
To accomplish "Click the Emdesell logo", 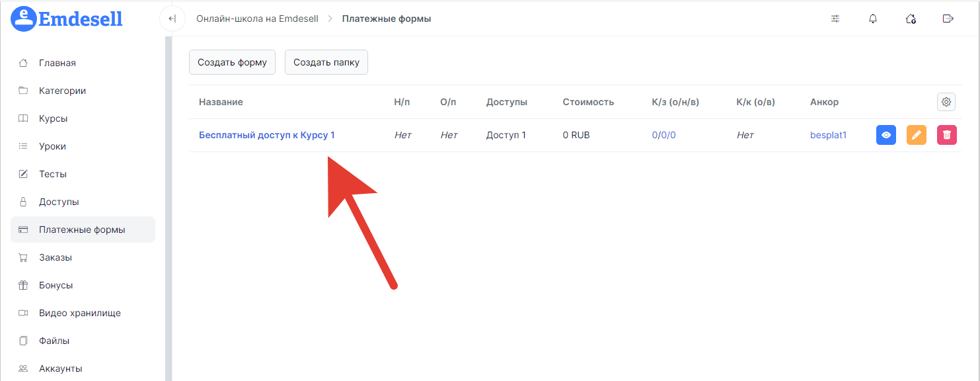I will [67, 19].
